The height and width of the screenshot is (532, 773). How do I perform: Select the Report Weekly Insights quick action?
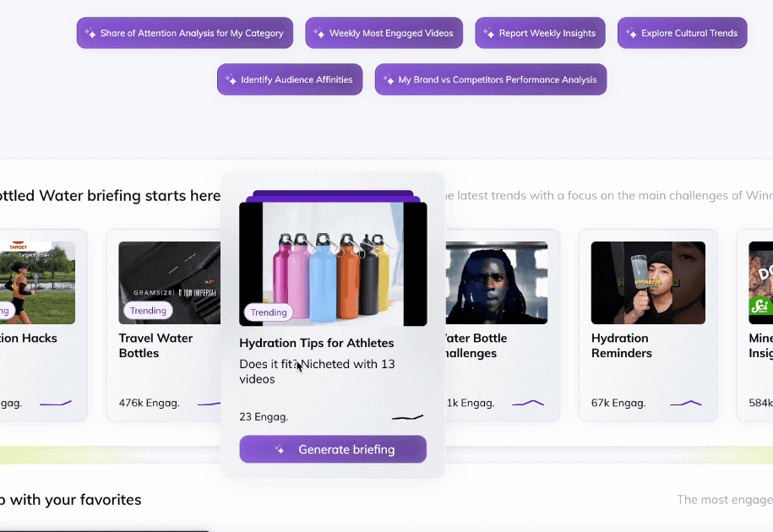pos(540,32)
